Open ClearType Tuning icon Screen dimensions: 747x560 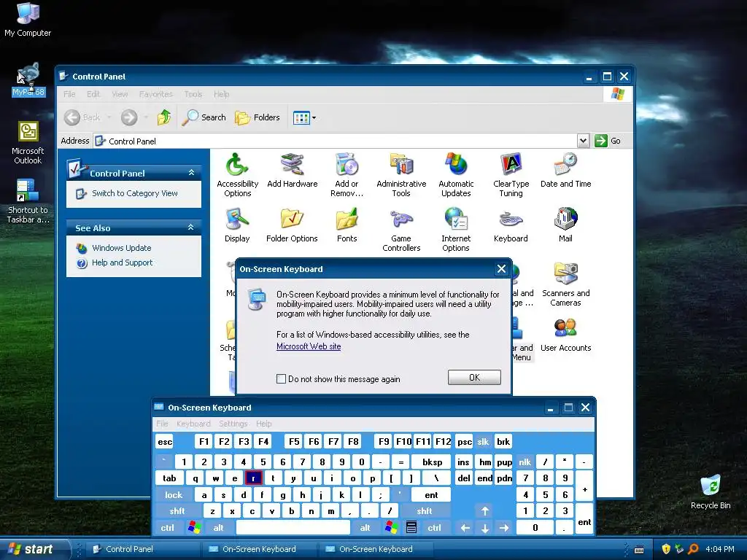point(511,175)
